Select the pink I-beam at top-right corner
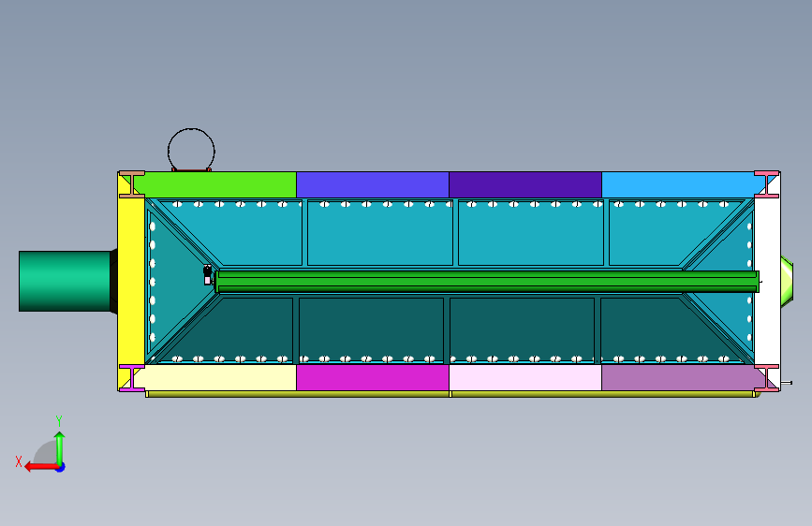Screen dimensions: 812x526 [x=767, y=184]
